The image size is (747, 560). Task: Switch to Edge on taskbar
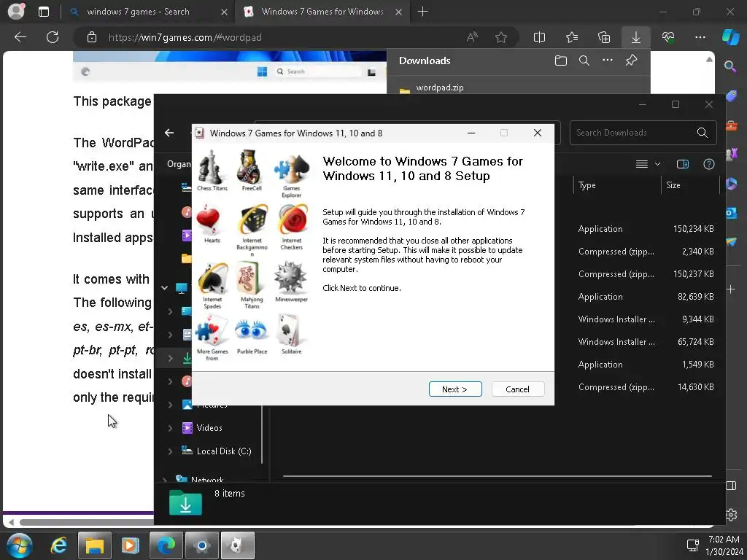tap(166, 545)
